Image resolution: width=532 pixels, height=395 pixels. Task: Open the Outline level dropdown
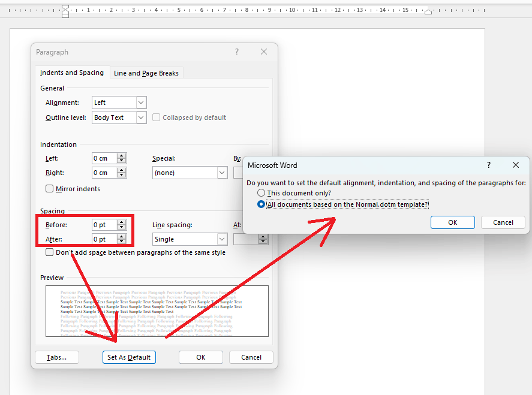140,117
